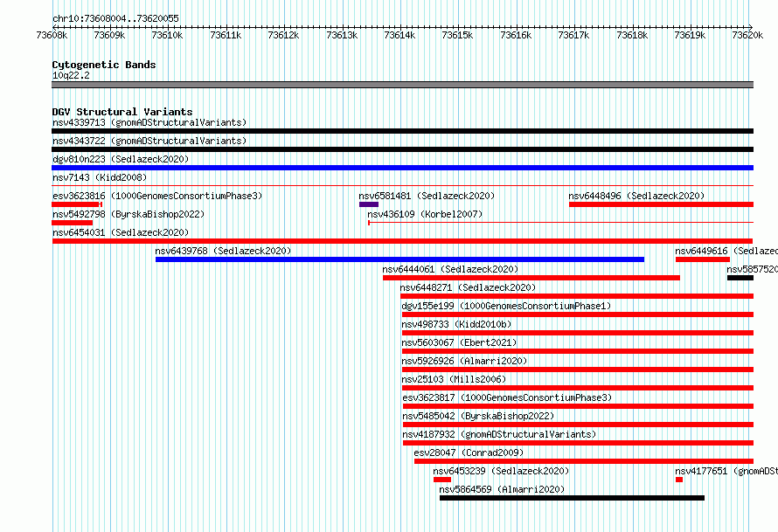The width and height of the screenshot is (778, 532).
Task: Click nsv6581481 Sedlazeck2020 label
Action: coord(427,196)
